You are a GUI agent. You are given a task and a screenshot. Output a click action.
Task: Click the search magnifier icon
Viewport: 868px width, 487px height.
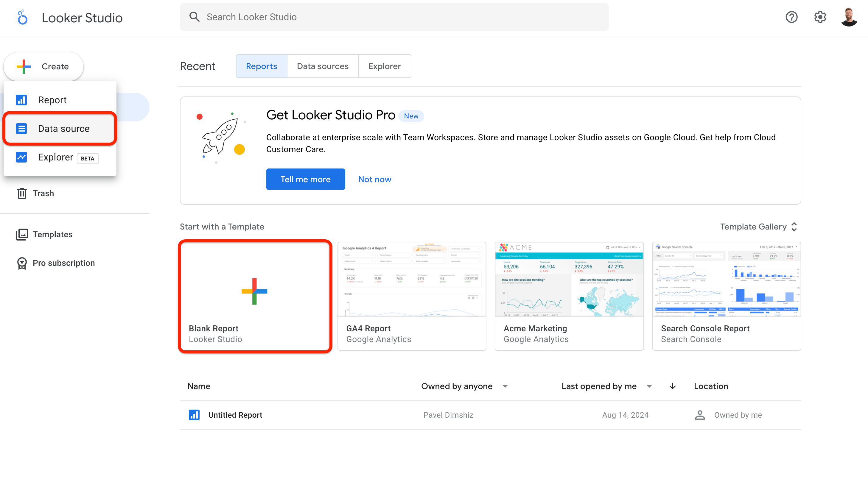coord(195,16)
